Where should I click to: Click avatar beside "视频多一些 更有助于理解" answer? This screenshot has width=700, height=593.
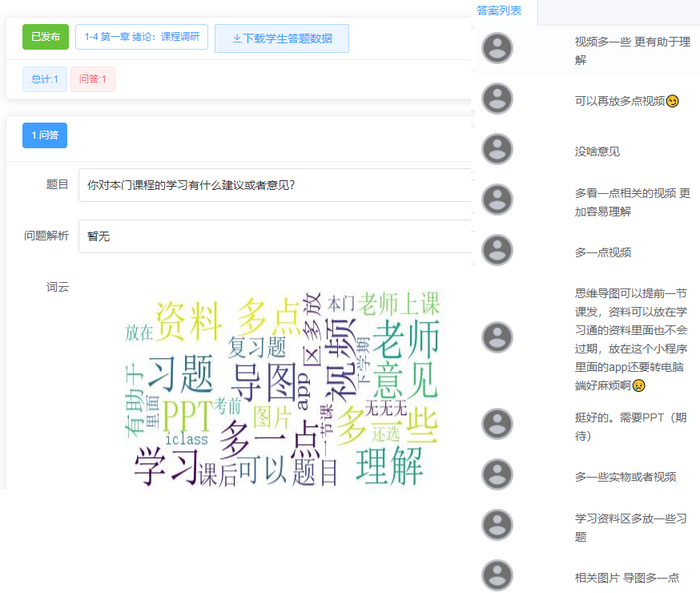click(497, 49)
